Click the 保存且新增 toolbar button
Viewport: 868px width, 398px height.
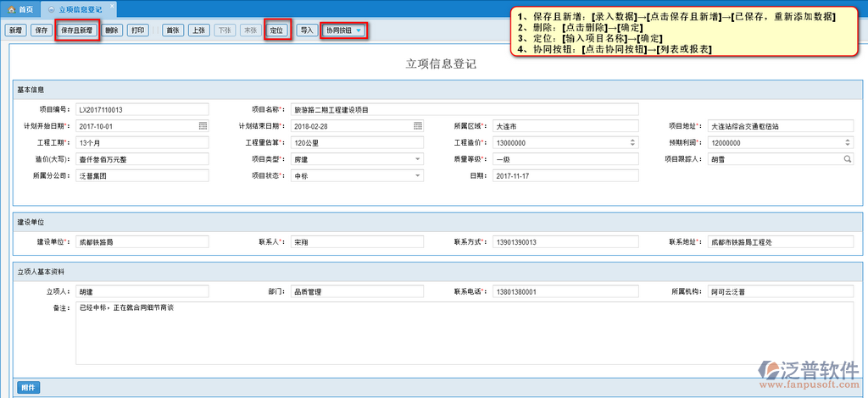pos(77,30)
